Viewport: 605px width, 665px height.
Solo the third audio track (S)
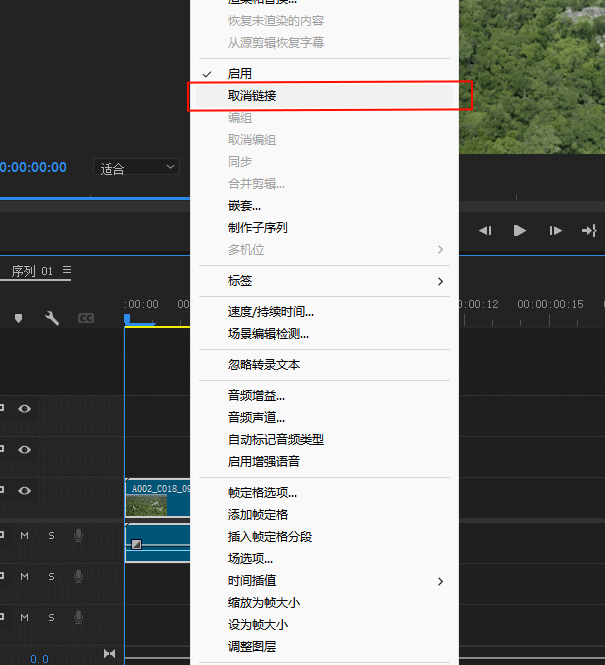tap(51, 618)
